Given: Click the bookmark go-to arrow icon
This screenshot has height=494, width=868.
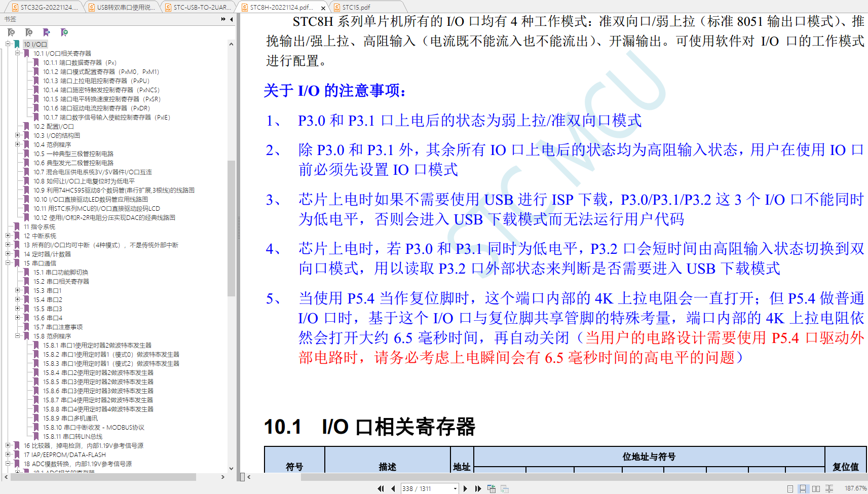Looking at the screenshot, I should [47, 32].
